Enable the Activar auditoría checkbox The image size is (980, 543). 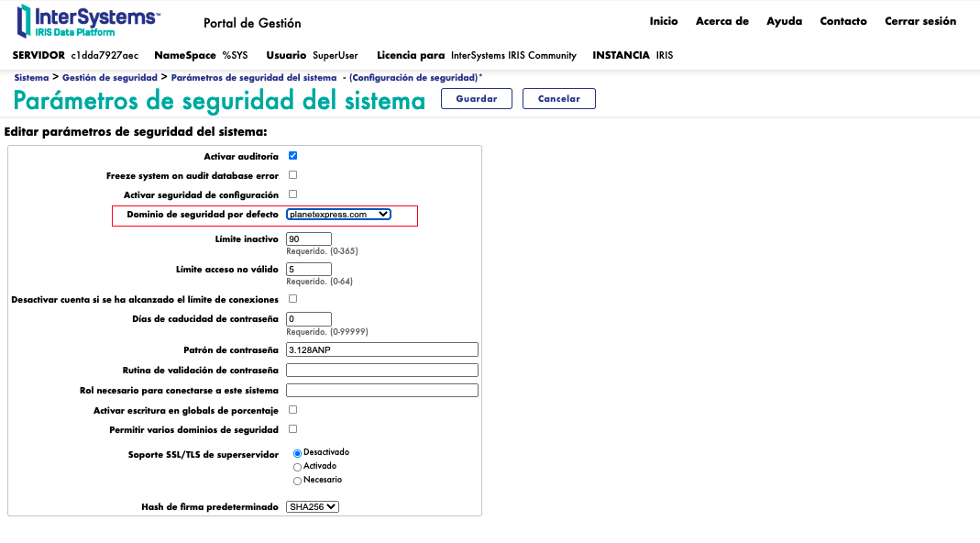click(x=292, y=156)
